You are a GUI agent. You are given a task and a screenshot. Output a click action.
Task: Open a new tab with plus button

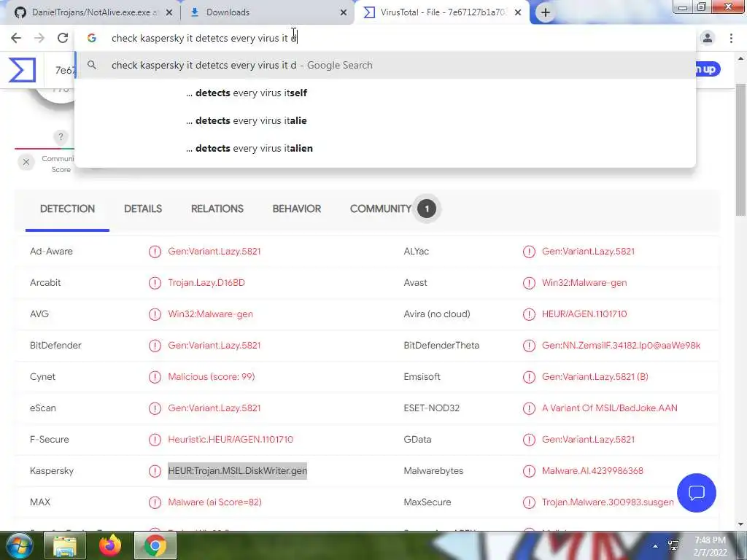pos(546,12)
